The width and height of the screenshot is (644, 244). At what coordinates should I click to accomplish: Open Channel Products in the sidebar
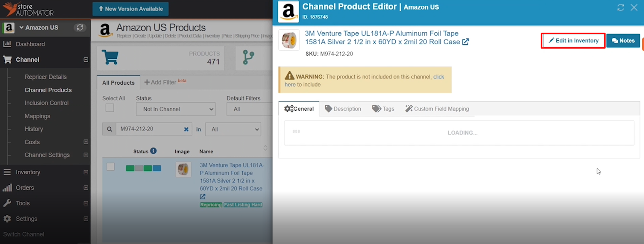(x=48, y=90)
